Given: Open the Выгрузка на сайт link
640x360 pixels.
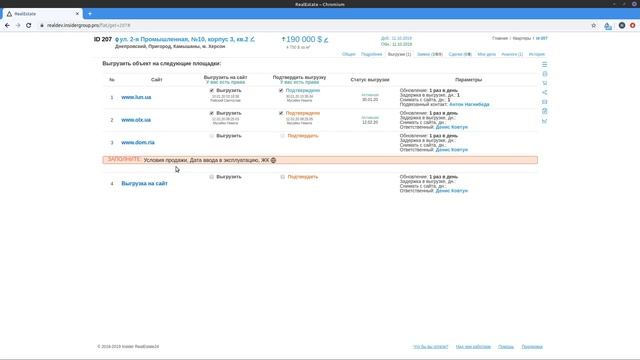Looking at the screenshot, I should 144,184.
